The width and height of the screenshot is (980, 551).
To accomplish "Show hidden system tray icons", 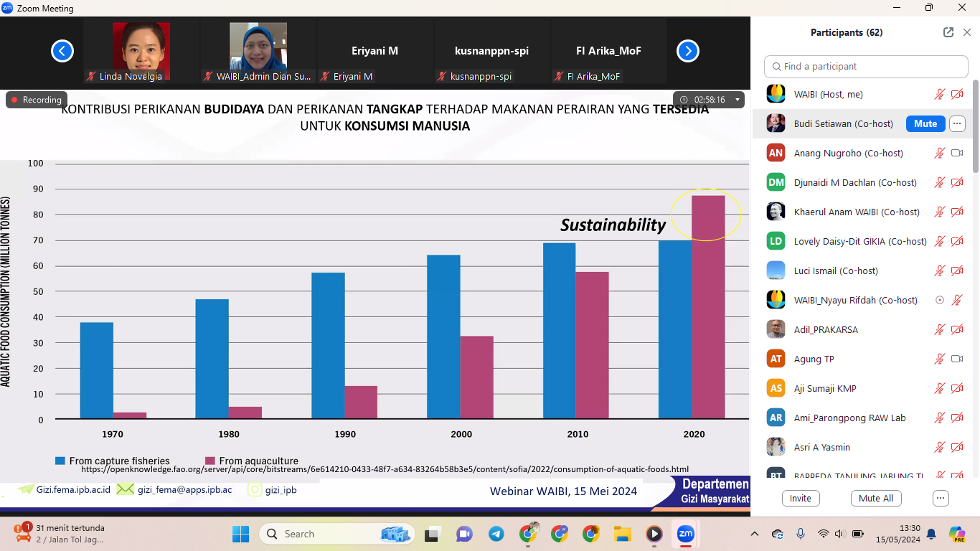I will 754,534.
